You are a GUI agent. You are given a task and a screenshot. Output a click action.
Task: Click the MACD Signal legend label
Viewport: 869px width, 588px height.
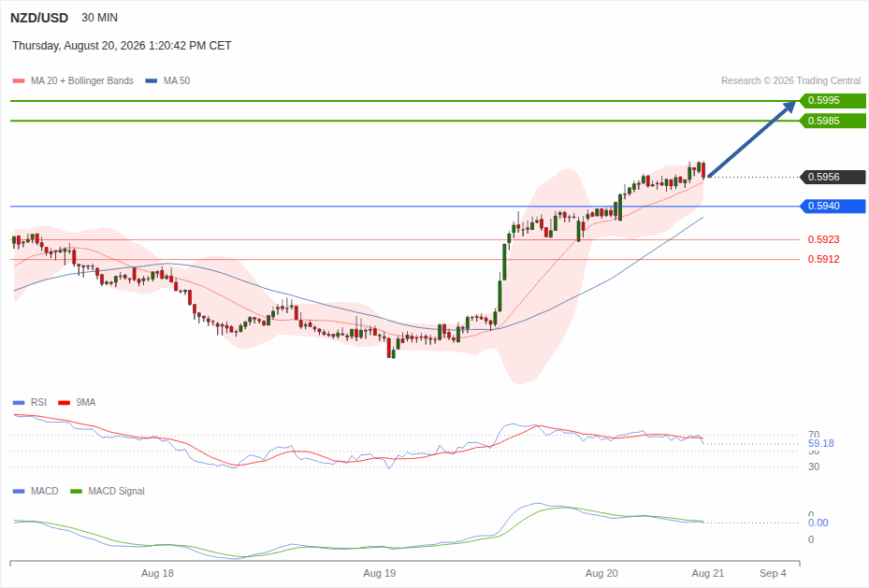coord(116,491)
